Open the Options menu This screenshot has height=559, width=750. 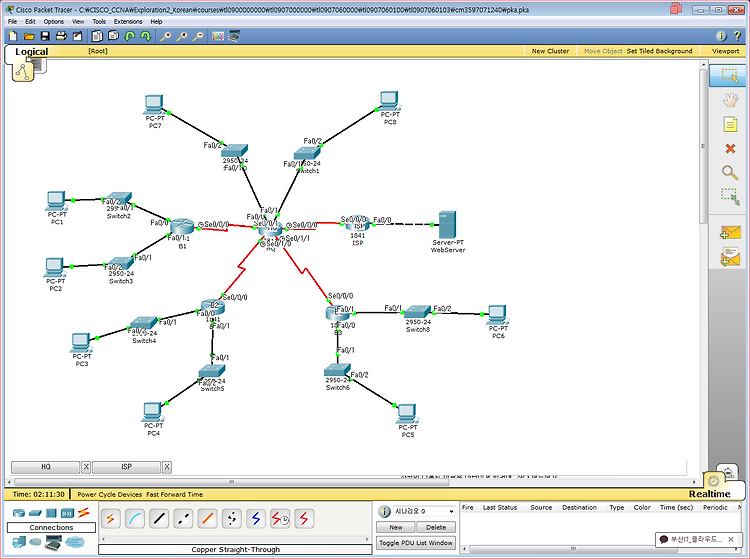[x=54, y=22]
